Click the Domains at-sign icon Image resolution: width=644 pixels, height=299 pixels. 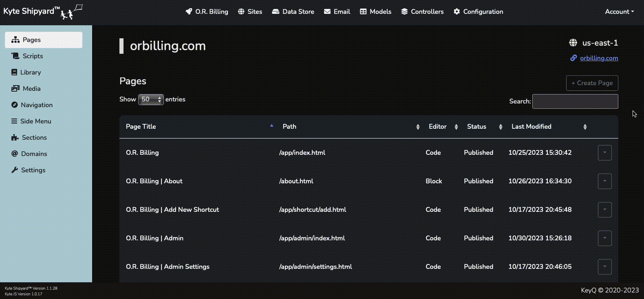click(15, 154)
